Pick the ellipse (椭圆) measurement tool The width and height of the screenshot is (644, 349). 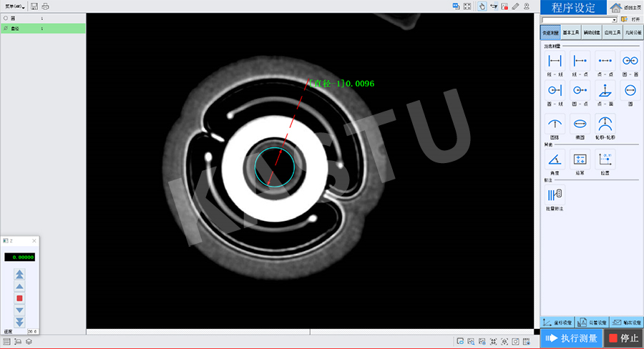[x=580, y=124]
